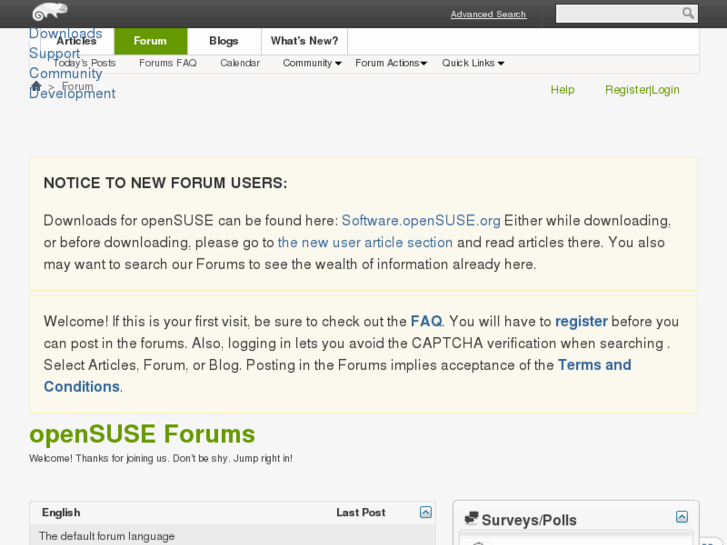
Task: Click the Surveys/Polls heading text
Action: click(529, 520)
